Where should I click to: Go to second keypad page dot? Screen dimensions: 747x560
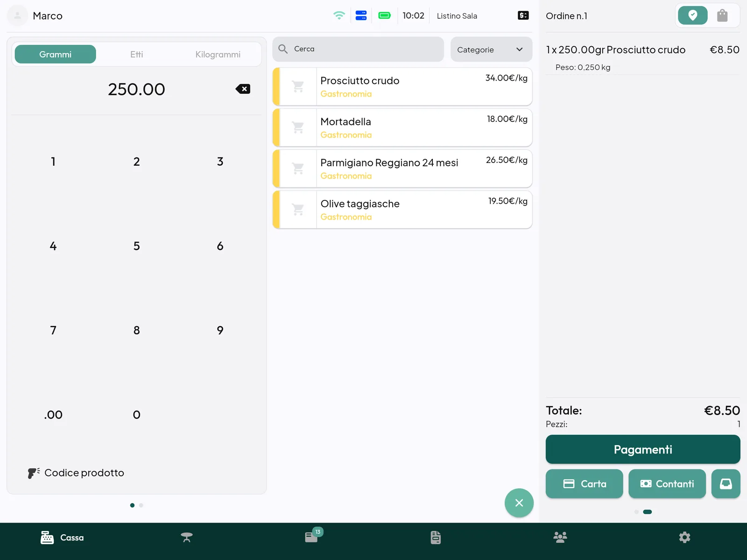tap(141, 505)
